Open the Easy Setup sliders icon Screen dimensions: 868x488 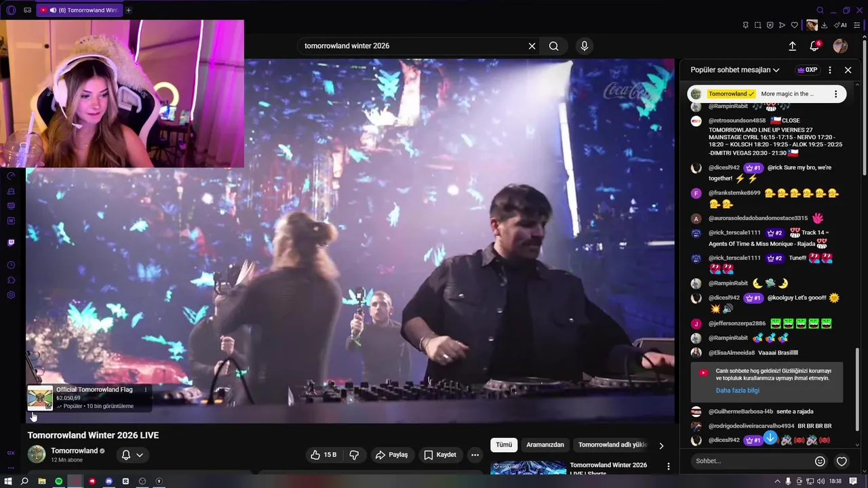(858, 25)
